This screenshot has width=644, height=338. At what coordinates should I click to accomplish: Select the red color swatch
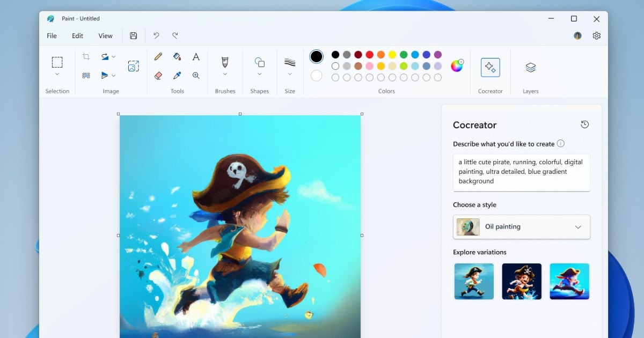click(370, 55)
